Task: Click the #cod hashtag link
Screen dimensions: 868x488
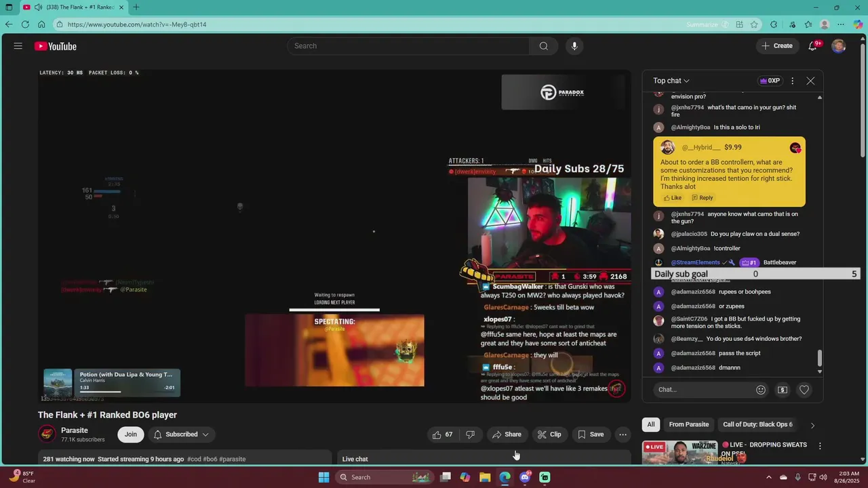Action: [194, 459]
